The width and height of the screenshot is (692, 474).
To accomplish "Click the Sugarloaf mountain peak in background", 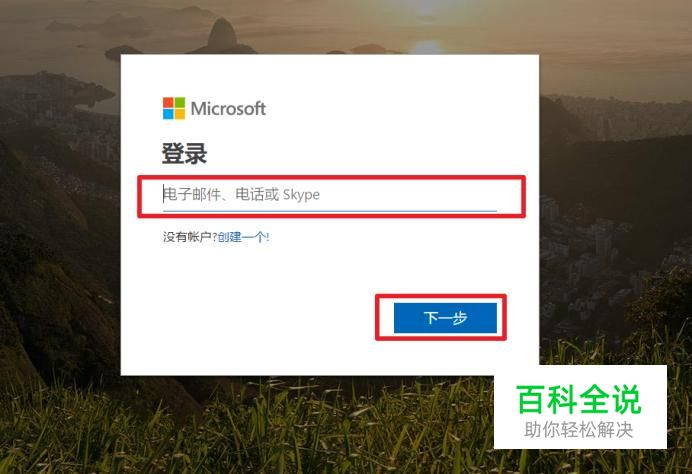I will [x=223, y=33].
